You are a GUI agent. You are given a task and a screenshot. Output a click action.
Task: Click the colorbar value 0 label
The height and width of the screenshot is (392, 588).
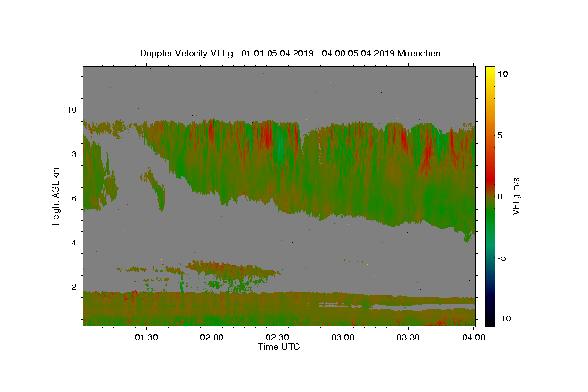click(x=500, y=196)
